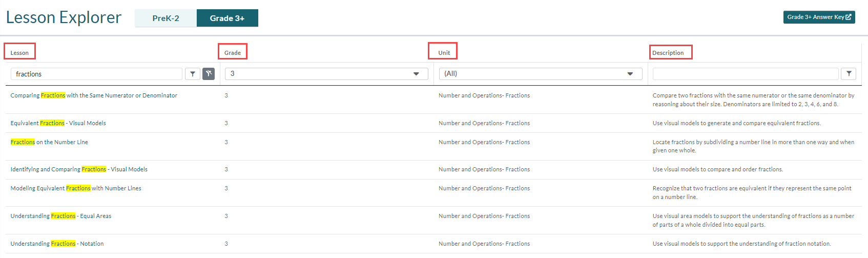Viewport: 868px width, 258px height.
Task: Open the Grade 3+ Answer Key
Action: click(x=819, y=17)
